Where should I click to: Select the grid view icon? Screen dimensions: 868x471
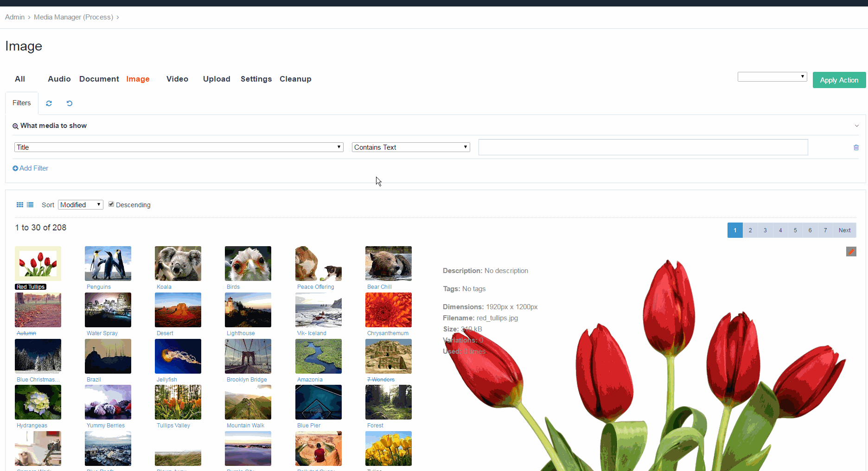19,204
